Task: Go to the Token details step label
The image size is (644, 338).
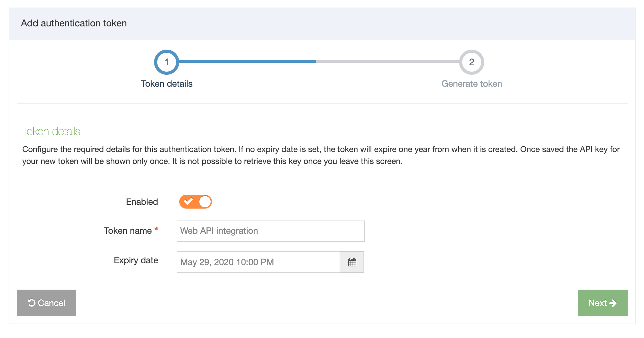Action: (x=167, y=84)
